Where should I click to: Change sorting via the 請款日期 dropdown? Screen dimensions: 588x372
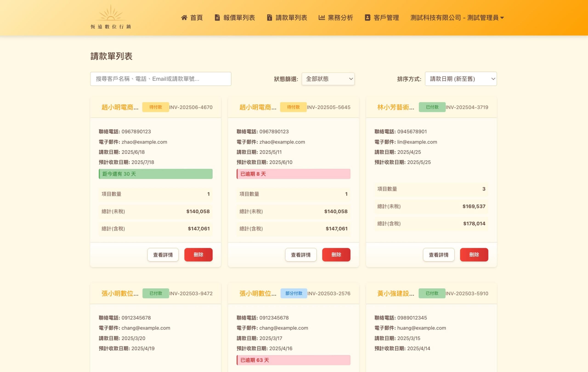pyautogui.click(x=461, y=79)
